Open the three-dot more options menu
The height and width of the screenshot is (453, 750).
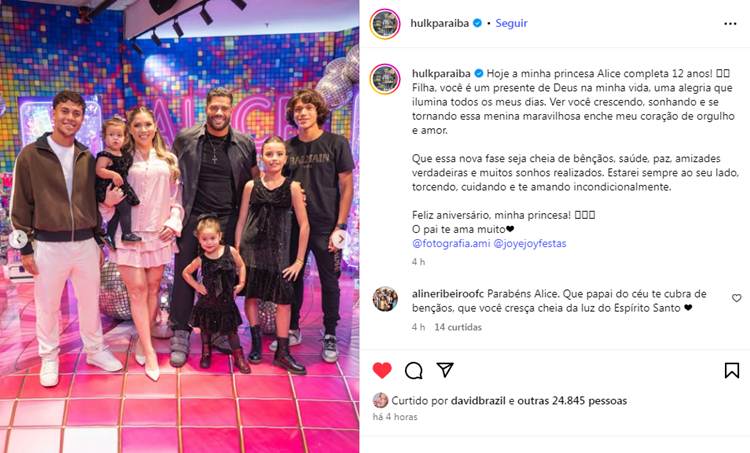(730, 23)
